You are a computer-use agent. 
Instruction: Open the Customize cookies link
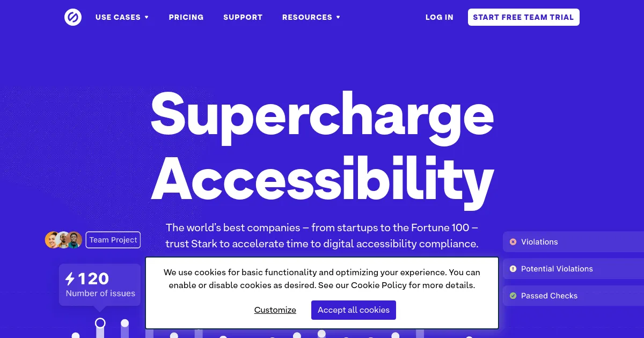tap(275, 310)
